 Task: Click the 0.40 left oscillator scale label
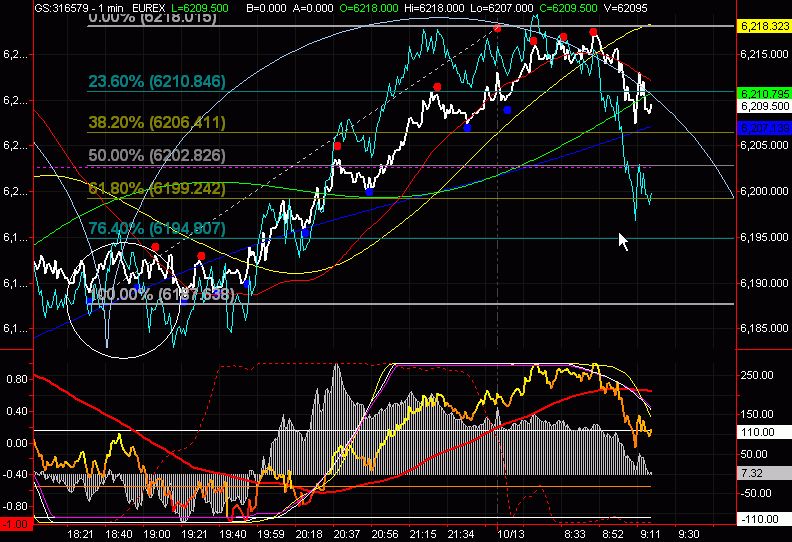click(17, 411)
